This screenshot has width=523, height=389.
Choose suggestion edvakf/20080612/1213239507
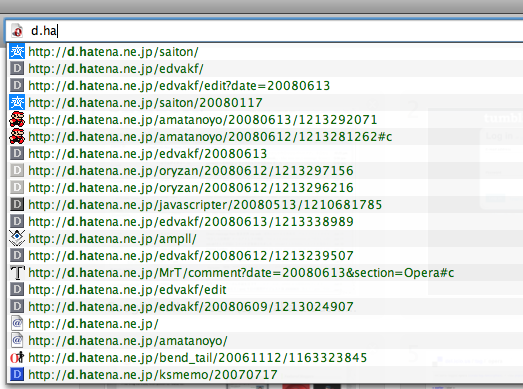pyautogui.click(x=265, y=256)
